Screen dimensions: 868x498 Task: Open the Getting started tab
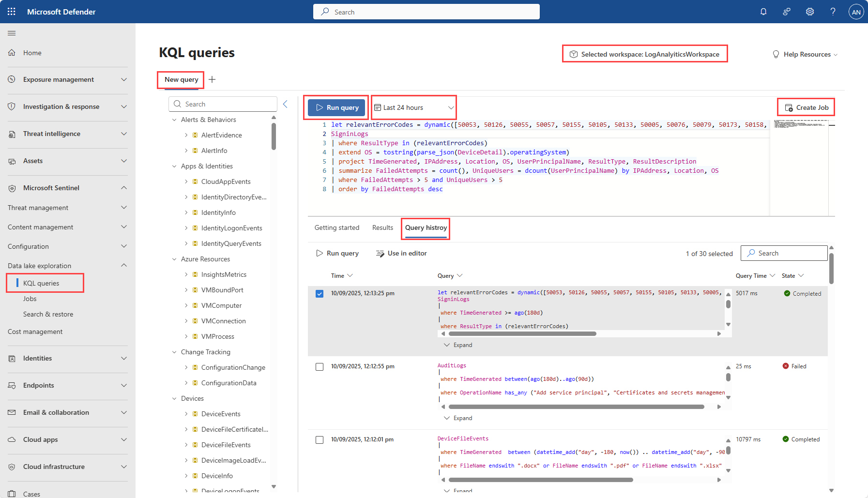tap(337, 227)
